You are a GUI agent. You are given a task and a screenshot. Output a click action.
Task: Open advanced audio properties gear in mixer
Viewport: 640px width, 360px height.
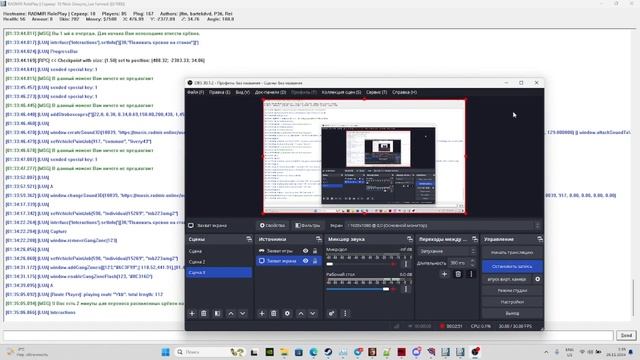(331, 313)
